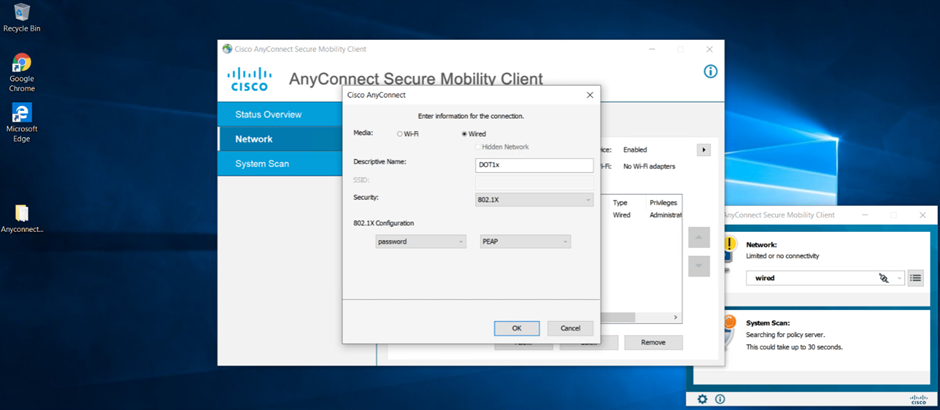
Task: Move network up with the up arrow button
Action: tap(699, 237)
